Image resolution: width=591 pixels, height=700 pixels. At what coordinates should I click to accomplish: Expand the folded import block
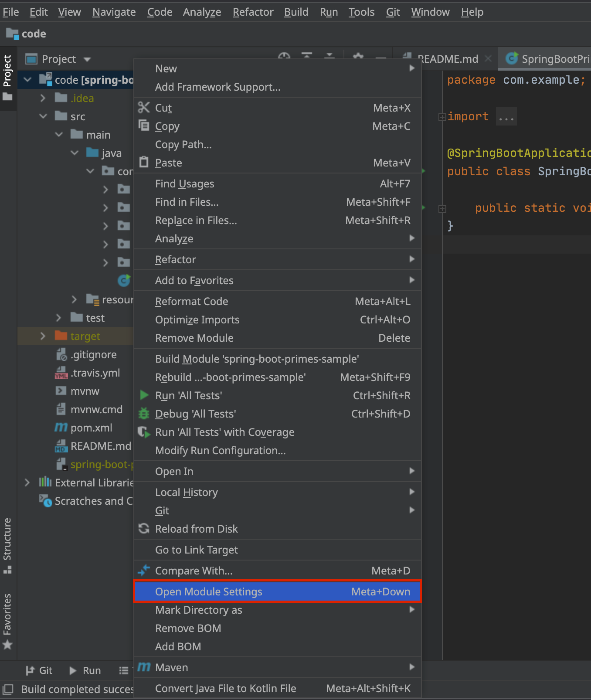(442, 117)
